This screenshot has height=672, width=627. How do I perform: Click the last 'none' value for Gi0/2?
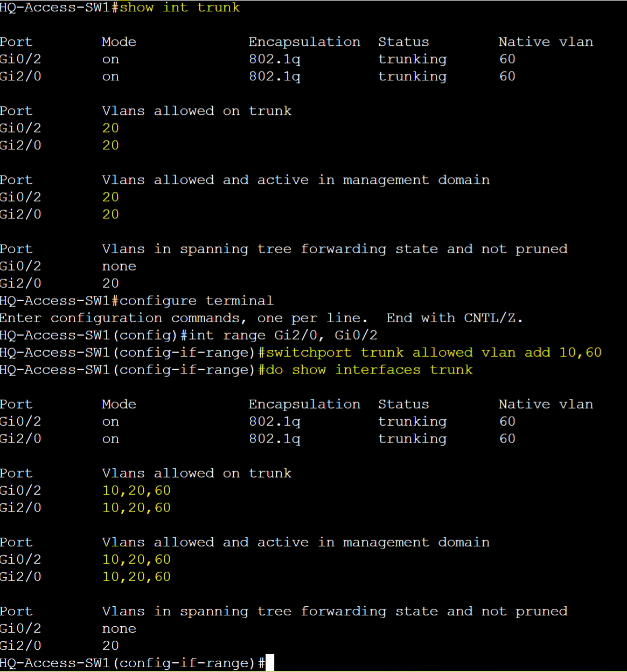point(119,628)
